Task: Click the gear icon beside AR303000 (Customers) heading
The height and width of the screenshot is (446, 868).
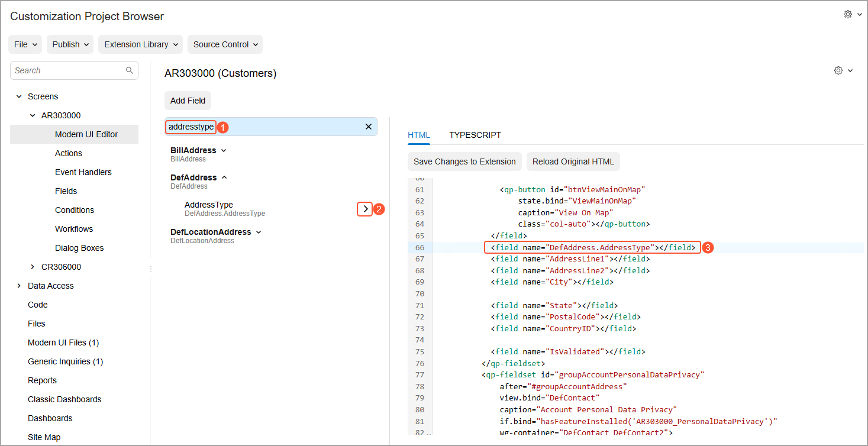Action: 838,70
